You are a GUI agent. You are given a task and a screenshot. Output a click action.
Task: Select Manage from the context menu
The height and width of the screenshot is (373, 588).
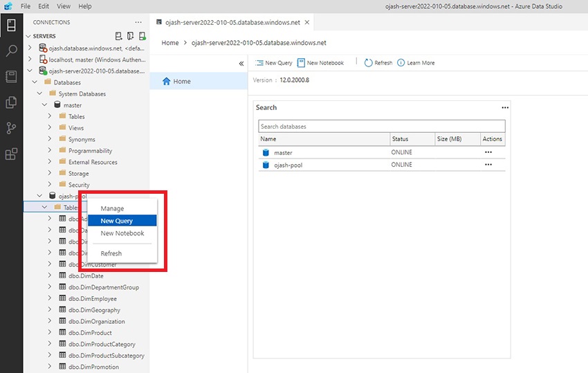click(x=122, y=208)
